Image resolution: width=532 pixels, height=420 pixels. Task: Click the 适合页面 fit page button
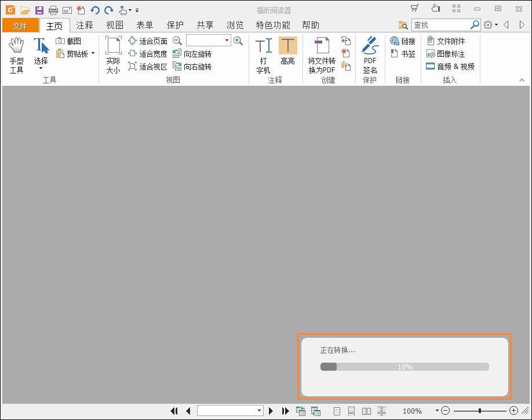[x=150, y=41]
